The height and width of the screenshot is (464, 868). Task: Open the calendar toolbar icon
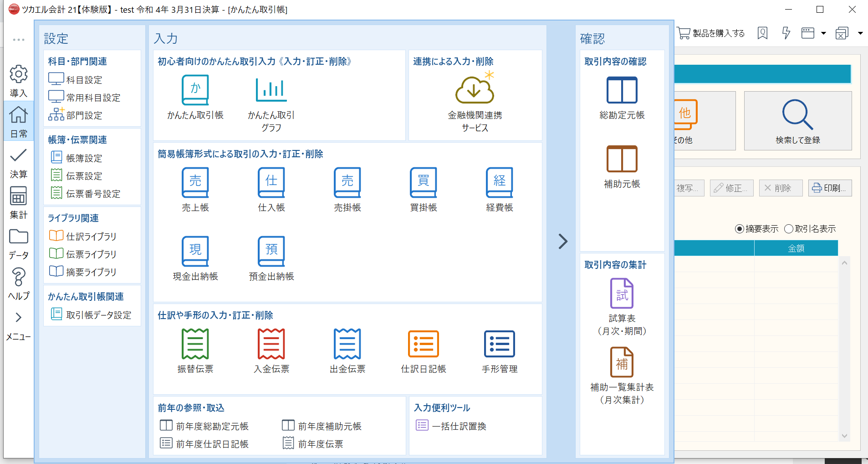pos(808,33)
